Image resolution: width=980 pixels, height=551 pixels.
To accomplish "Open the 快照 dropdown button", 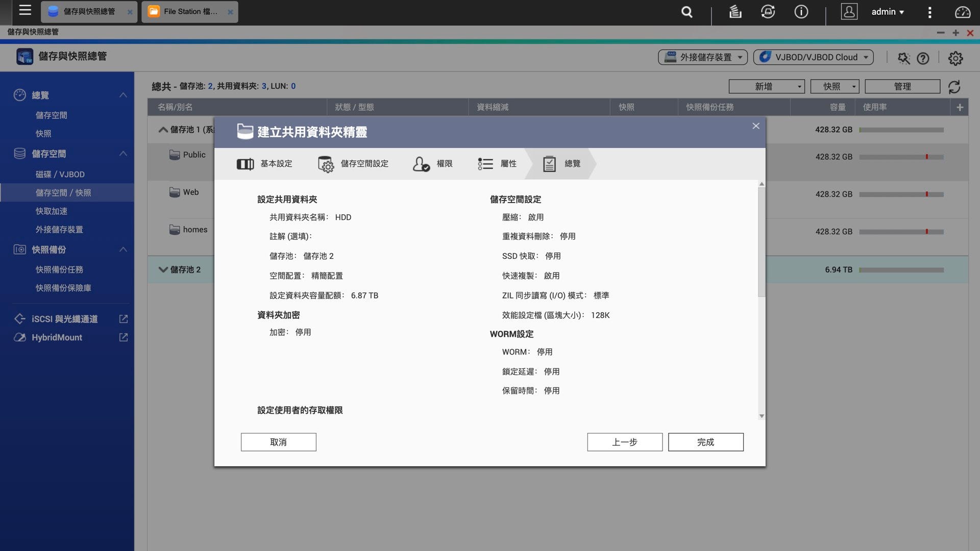I will click(x=835, y=87).
